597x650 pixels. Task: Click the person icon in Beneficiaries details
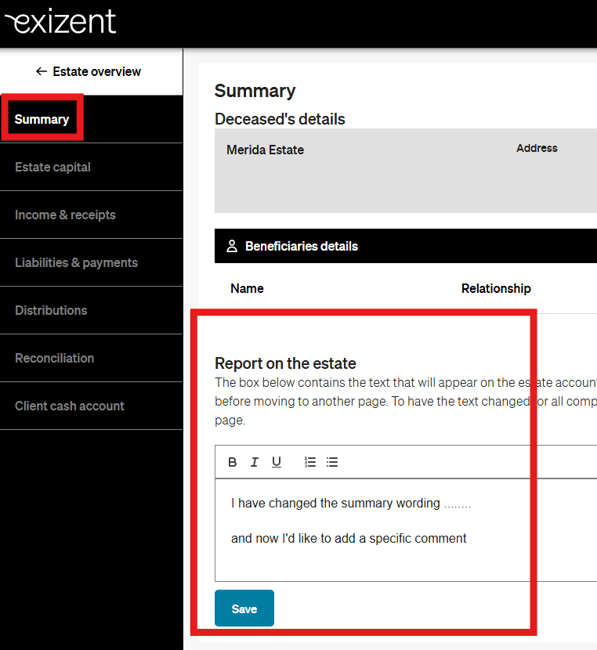232,246
